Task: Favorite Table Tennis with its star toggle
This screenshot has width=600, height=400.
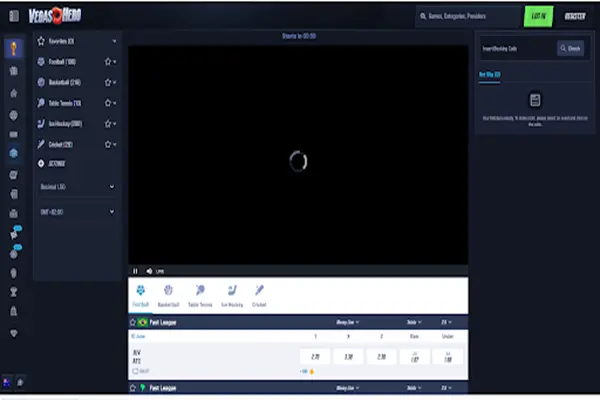Action: coord(108,103)
